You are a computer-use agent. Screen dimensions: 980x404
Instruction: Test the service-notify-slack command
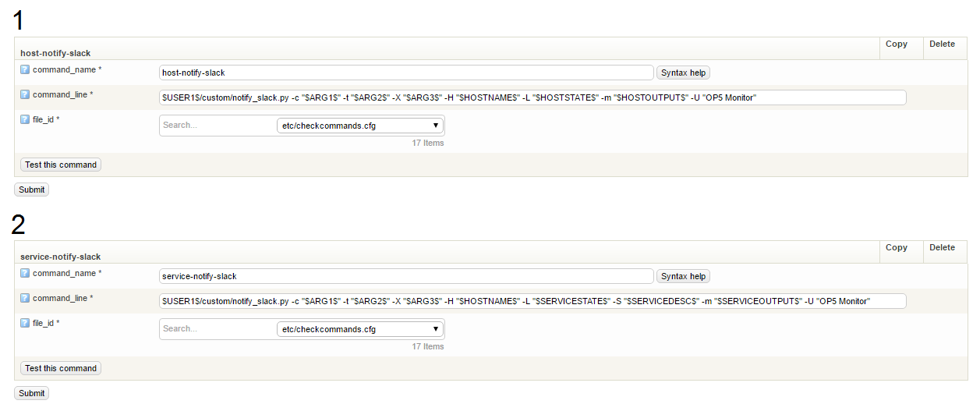click(61, 368)
